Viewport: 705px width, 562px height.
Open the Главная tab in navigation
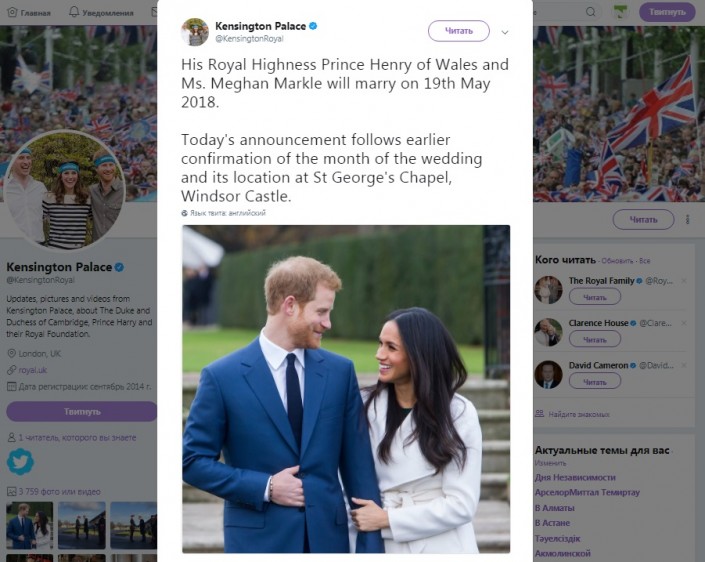click(35, 13)
